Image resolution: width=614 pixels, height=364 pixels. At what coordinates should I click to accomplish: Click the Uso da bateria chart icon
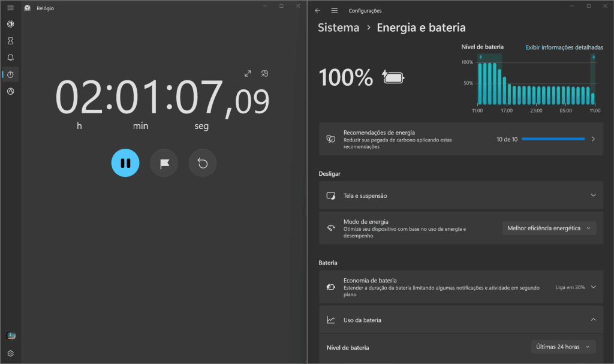pyautogui.click(x=331, y=320)
